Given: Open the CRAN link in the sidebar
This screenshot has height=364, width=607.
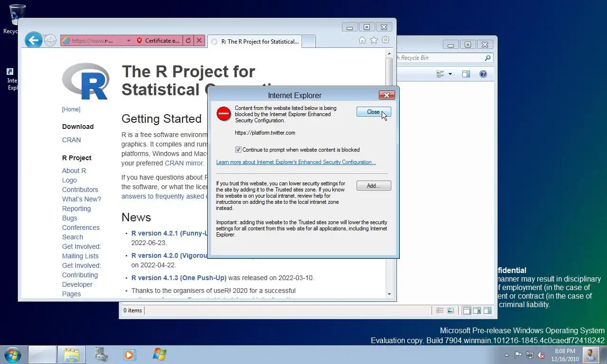Looking at the screenshot, I should 72,140.
